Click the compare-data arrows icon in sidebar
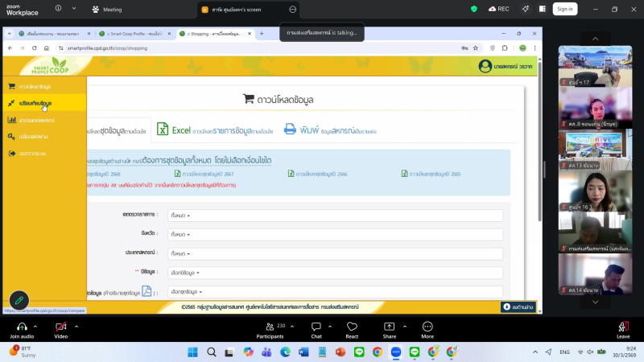Image resolution: width=644 pixels, height=362 pixels. point(11,103)
